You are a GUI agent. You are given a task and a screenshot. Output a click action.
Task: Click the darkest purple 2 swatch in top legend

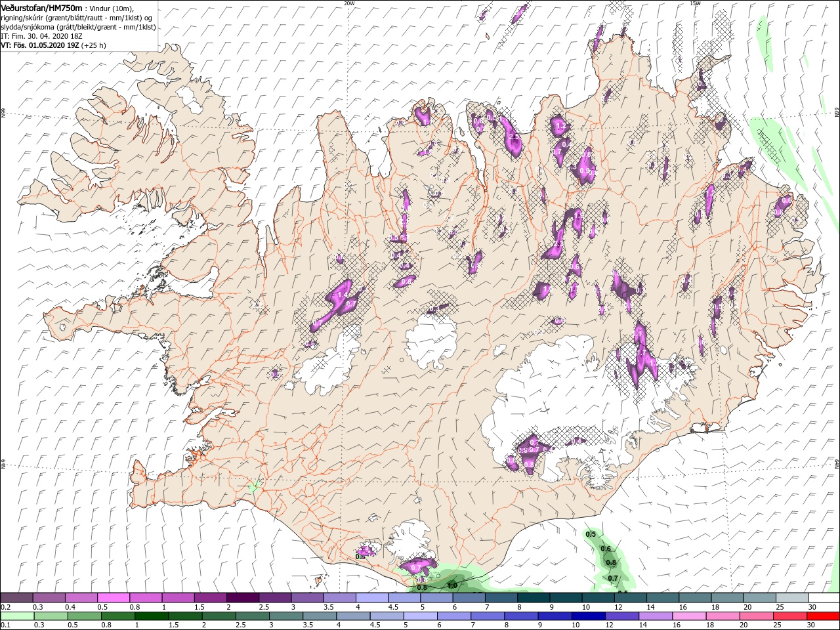point(241,598)
